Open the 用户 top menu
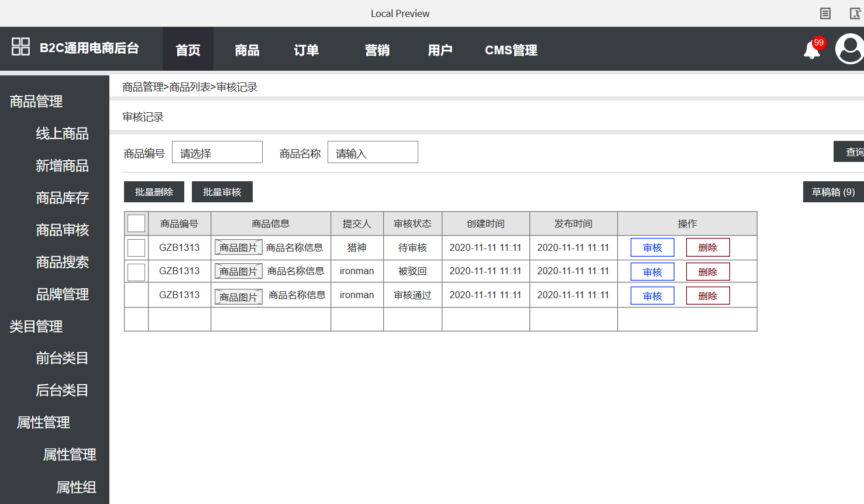Image resolution: width=864 pixels, height=504 pixels. tap(440, 50)
